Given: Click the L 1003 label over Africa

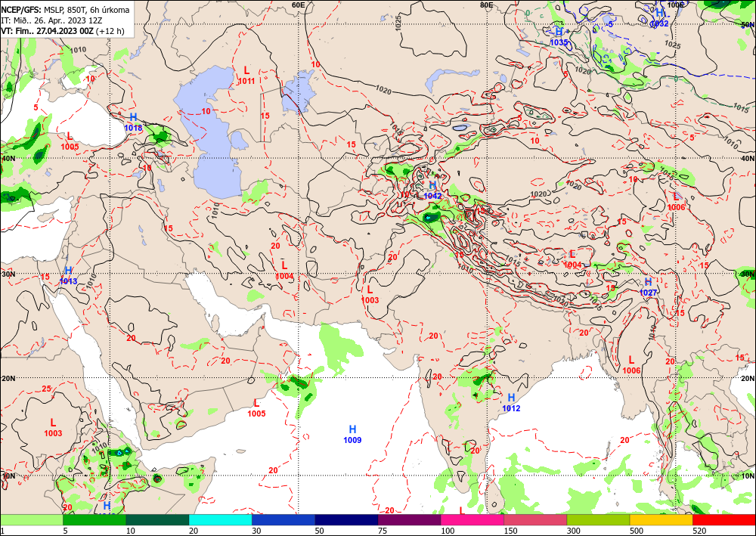Looking at the screenshot, I should point(53,428).
